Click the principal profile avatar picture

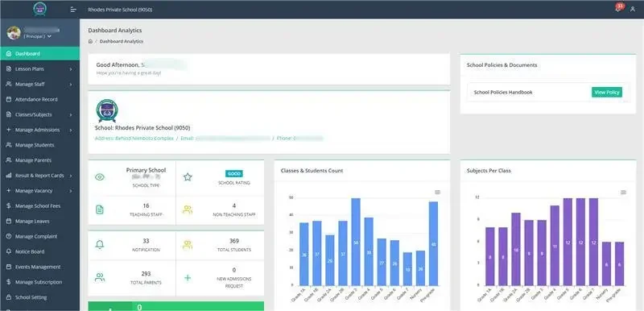tap(14, 33)
